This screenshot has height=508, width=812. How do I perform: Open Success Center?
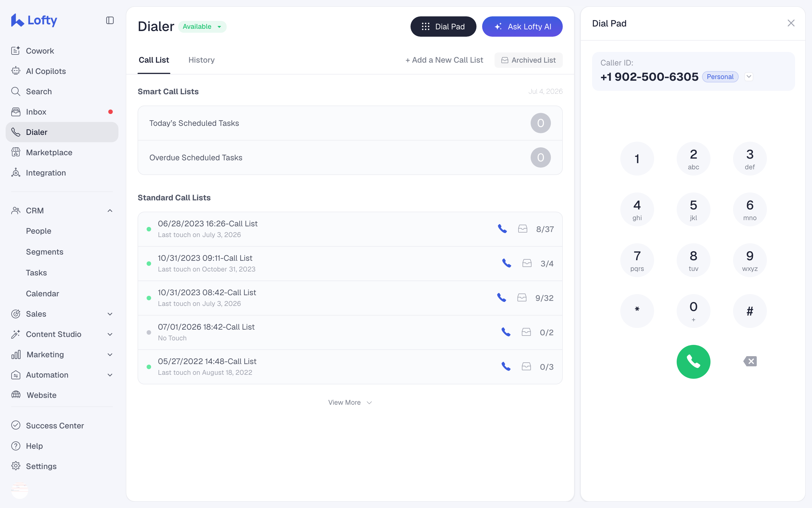[62, 426]
